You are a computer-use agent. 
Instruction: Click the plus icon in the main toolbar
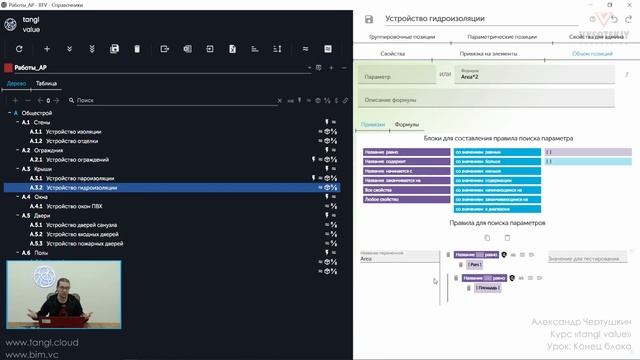coord(47,49)
